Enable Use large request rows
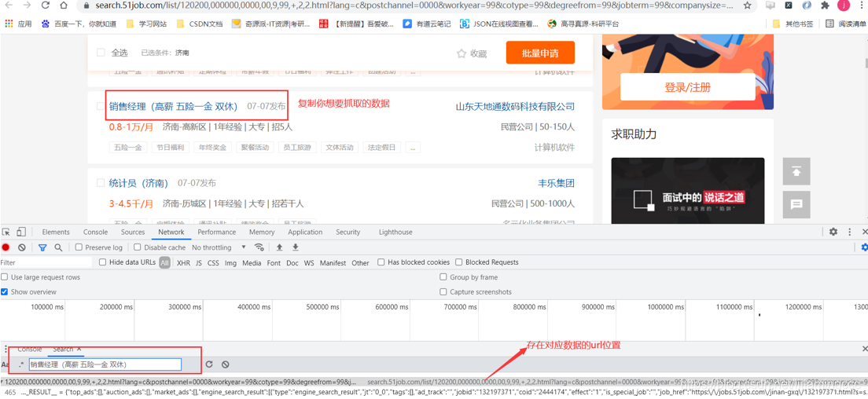The height and width of the screenshot is (399, 868). 5,277
